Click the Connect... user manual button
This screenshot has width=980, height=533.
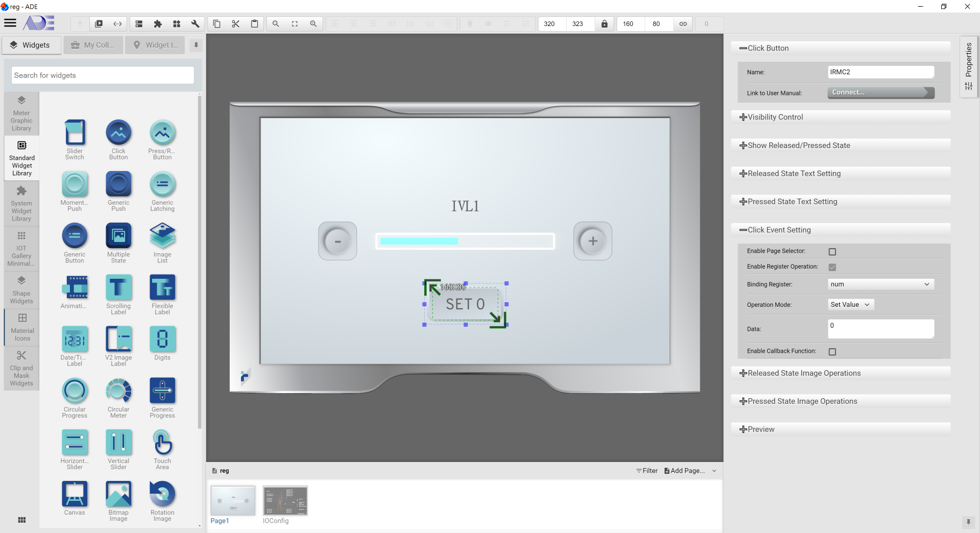click(880, 92)
